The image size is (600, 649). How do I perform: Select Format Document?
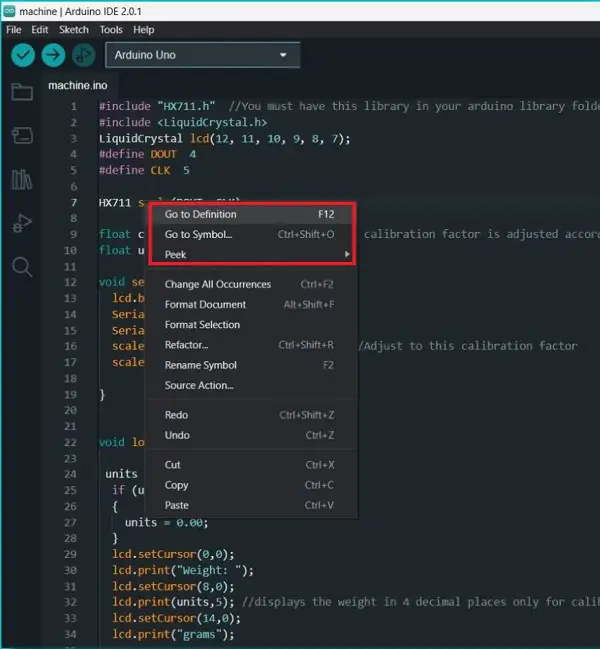(252, 305)
